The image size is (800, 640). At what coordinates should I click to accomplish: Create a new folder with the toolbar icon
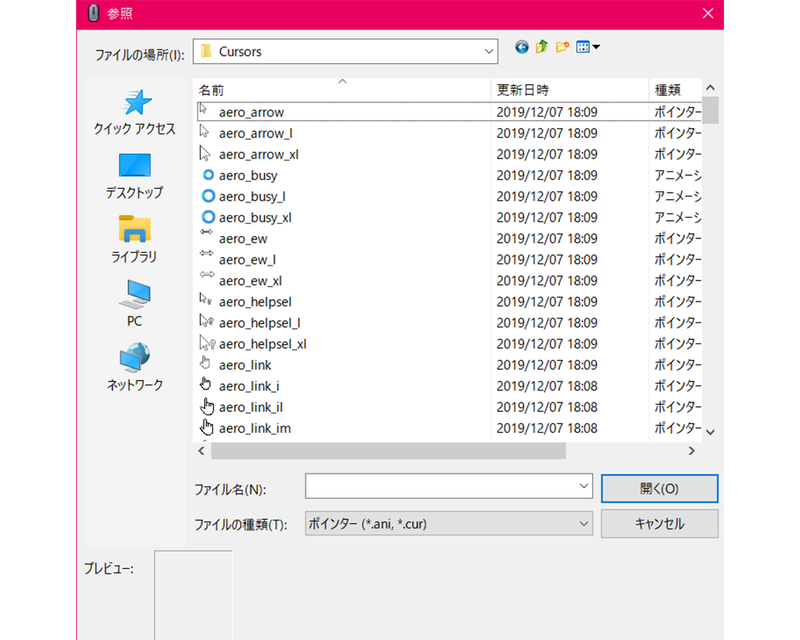[x=561, y=47]
